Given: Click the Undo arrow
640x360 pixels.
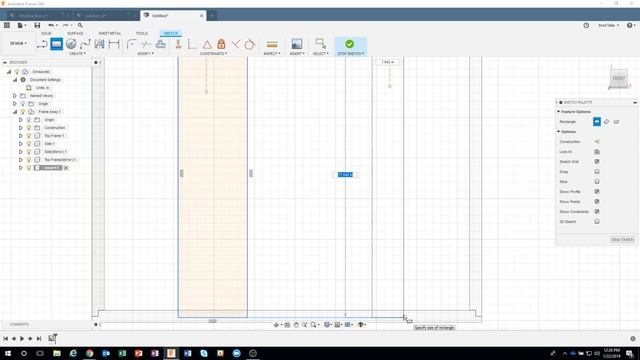Looking at the screenshot, I should pyautogui.click(x=51, y=25).
